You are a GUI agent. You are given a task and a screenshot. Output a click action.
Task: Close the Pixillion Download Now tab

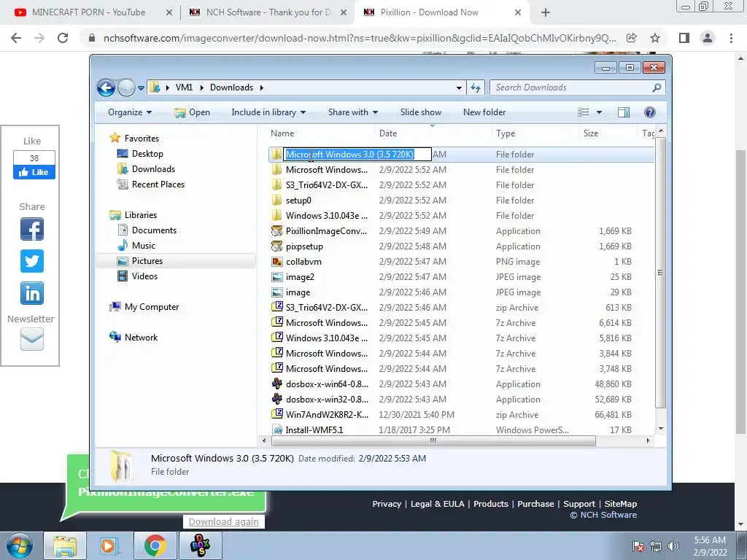click(518, 13)
